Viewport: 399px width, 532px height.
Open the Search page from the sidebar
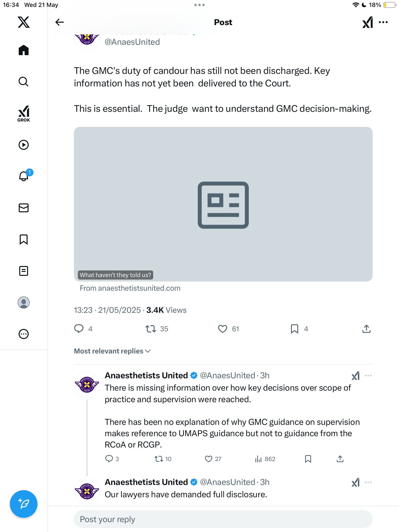click(24, 82)
